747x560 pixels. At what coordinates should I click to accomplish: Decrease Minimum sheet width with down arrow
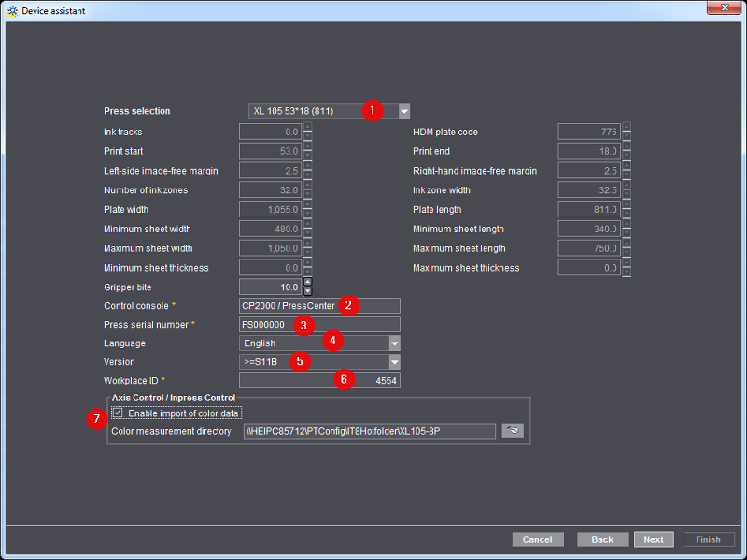(306, 231)
